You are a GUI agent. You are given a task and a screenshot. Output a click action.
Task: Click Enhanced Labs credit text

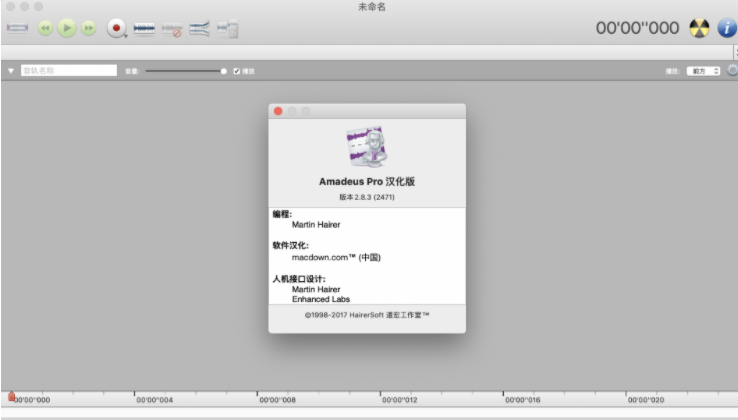tap(321, 299)
